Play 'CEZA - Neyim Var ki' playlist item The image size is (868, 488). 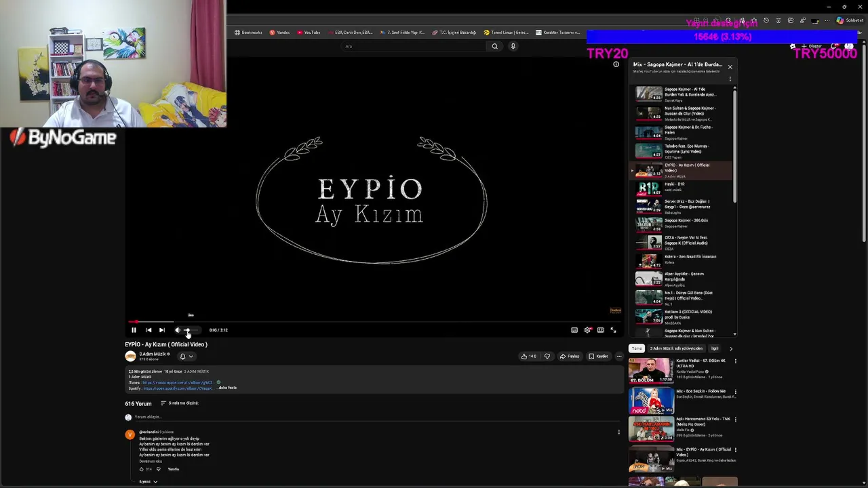[x=682, y=243]
